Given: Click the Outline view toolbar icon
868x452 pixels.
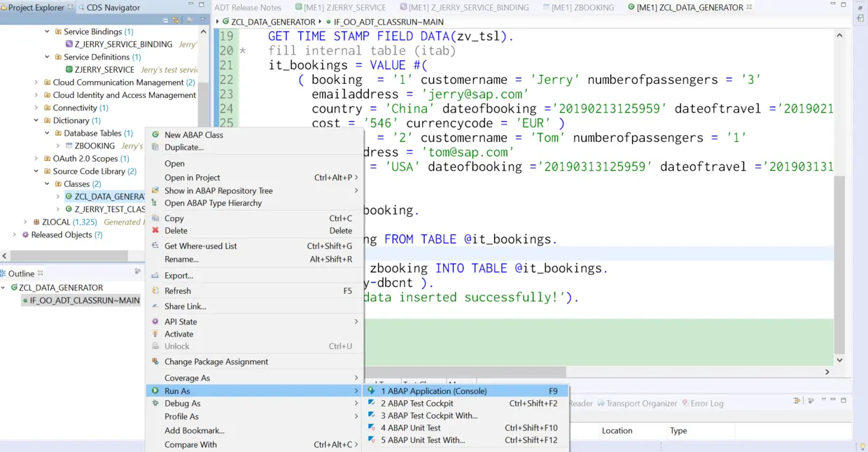Looking at the screenshot, I should (138, 271).
